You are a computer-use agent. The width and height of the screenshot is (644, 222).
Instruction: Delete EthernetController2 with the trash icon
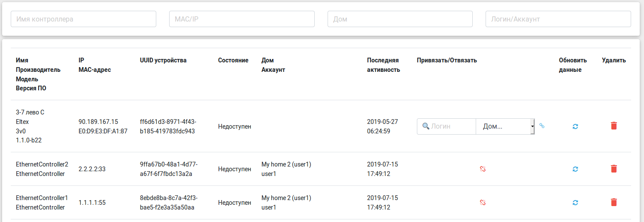click(x=614, y=169)
